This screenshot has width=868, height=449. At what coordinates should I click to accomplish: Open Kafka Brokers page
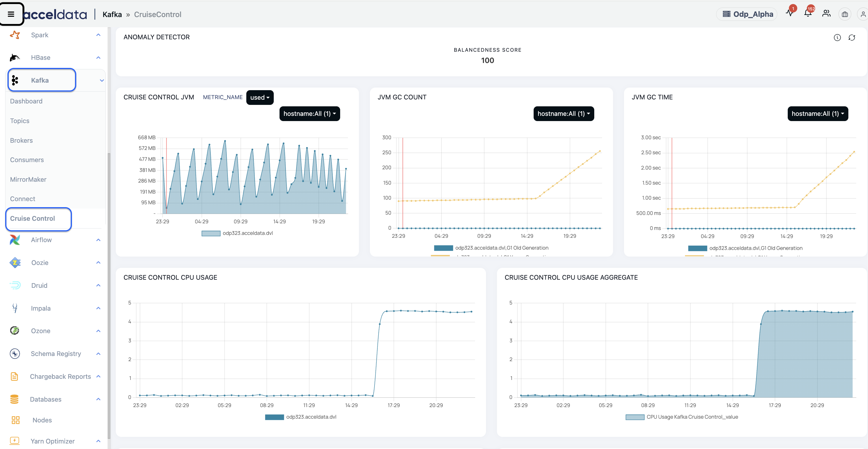pos(21,140)
